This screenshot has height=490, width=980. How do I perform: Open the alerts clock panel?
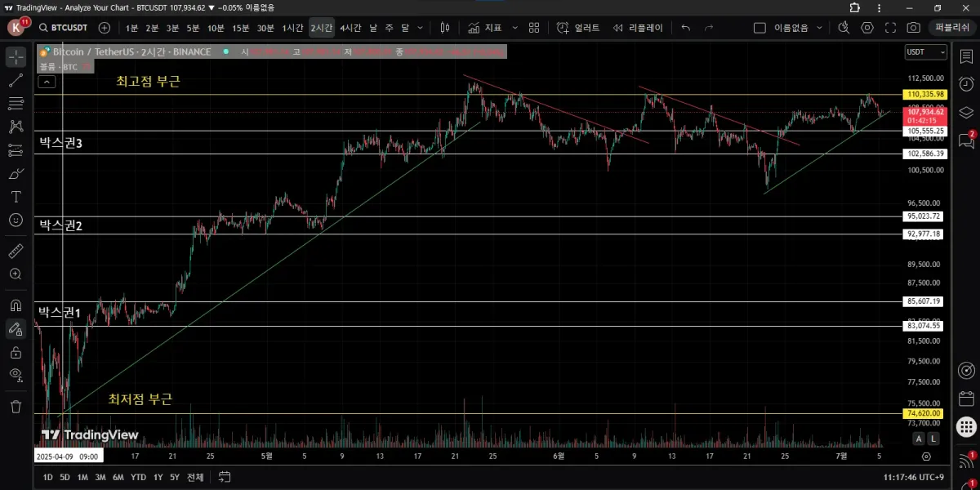point(966,84)
